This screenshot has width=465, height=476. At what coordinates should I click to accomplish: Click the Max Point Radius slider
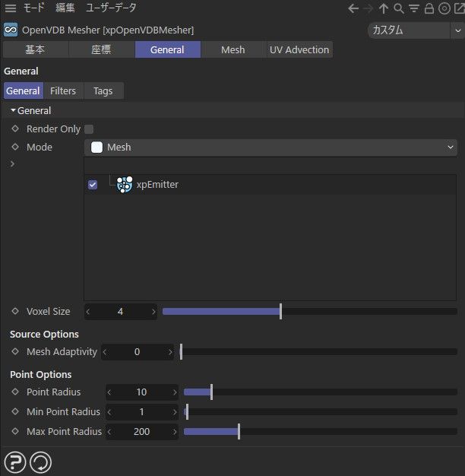click(321, 432)
